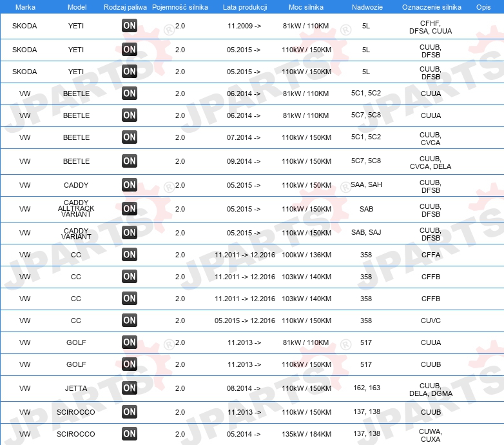Click the ON icon in the CC CUVC row
The image size is (504, 445).
[x=130, y=321]
